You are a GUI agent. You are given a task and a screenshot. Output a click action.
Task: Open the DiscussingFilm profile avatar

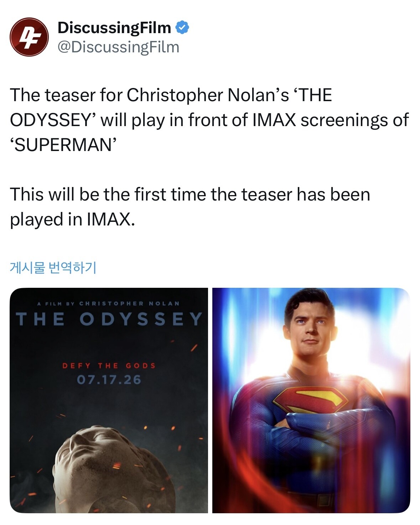tap(29, 37)
